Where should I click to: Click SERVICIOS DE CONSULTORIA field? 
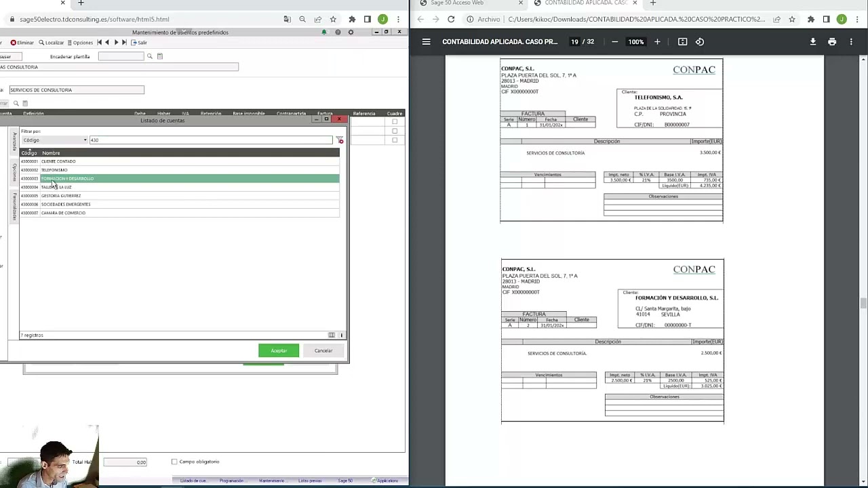[76, 90]
